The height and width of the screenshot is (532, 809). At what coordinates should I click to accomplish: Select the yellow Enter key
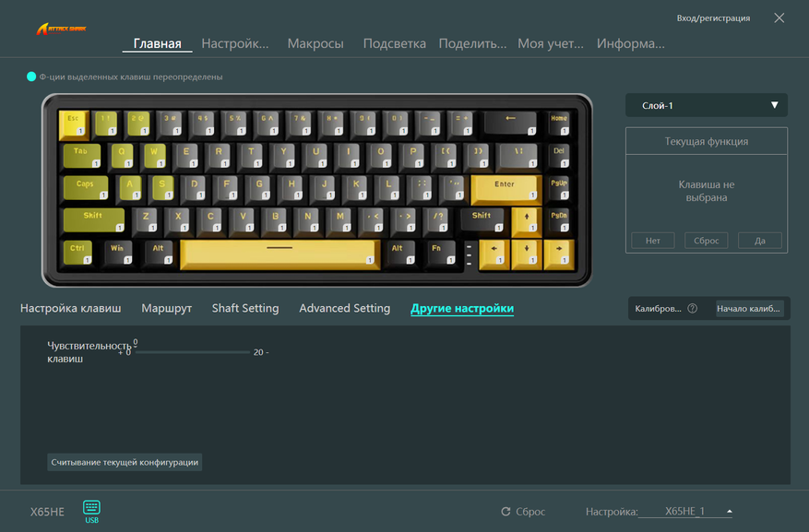[x=506, y=189]
